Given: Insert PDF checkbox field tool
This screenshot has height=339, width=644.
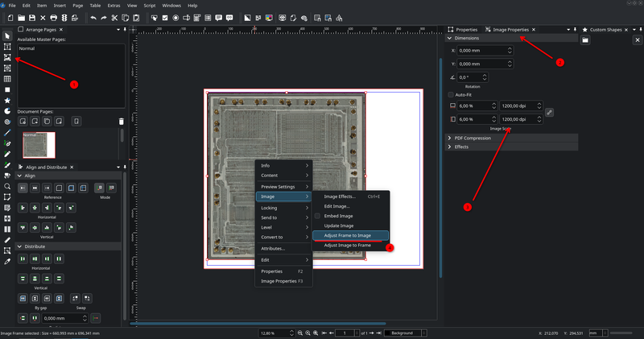Looking at the screenshot, I should pos(165,18).
